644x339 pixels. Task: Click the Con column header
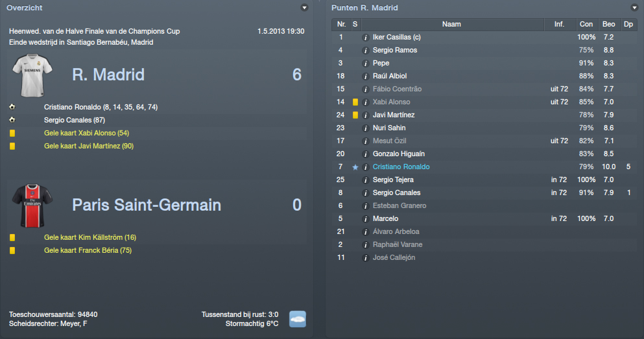coord(586,25)
